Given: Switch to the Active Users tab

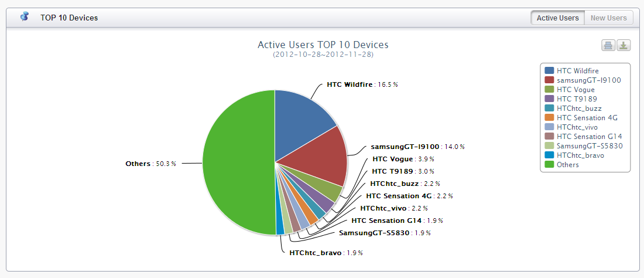Looking at the screenshot, I should coord(557,18).
